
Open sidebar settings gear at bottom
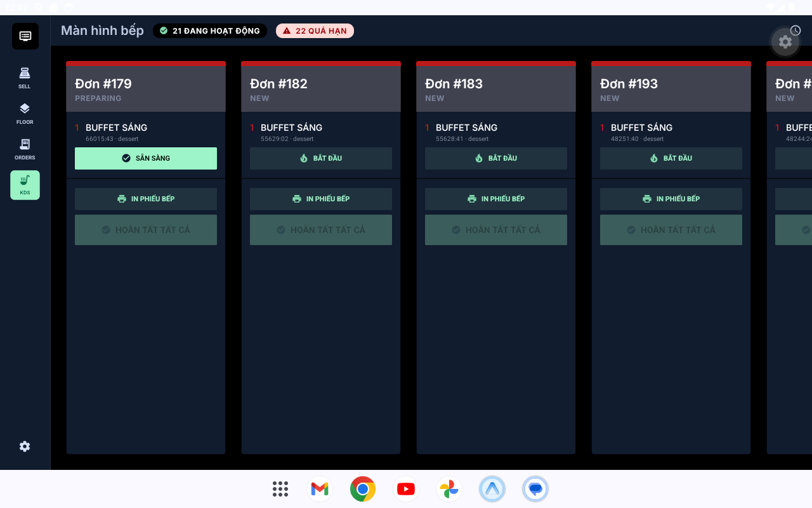tap(25, 446)
